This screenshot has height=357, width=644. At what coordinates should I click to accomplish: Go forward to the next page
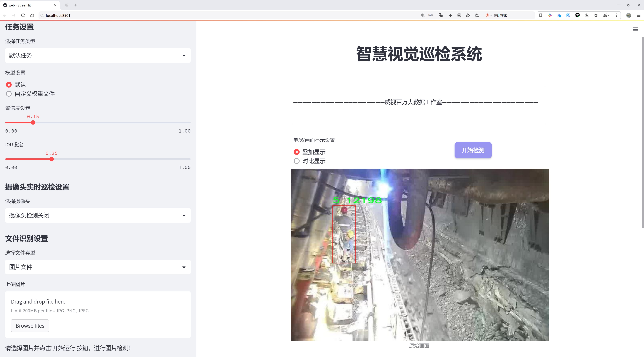tap(14, 15)
